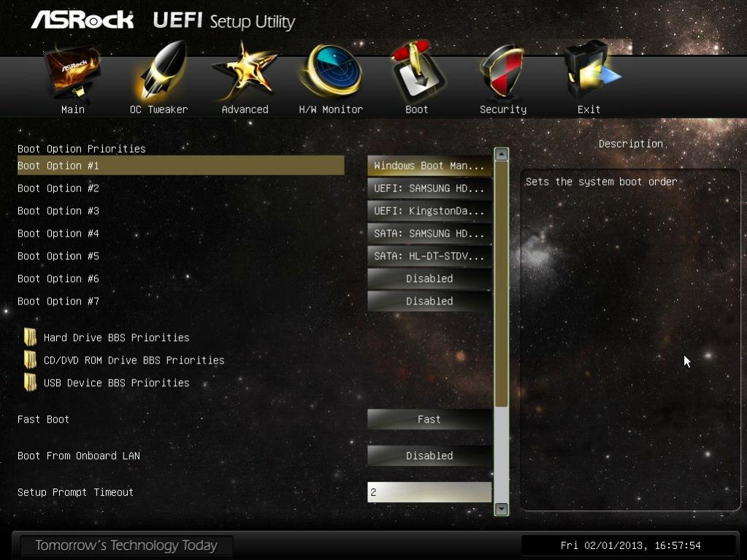Change Boot Option #6 Disabled value
This screenshot has height=560, width=747.
[429, 279]
